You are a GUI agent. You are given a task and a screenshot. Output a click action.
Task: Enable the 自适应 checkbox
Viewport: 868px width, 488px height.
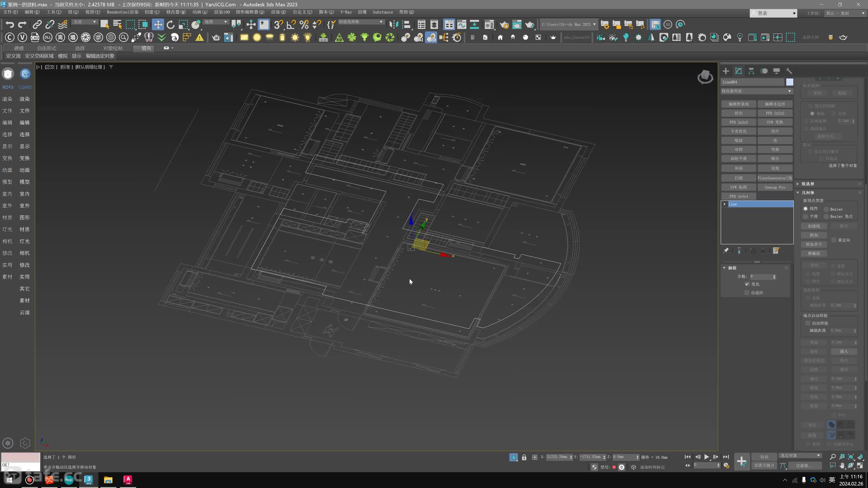tap(747, 292)
